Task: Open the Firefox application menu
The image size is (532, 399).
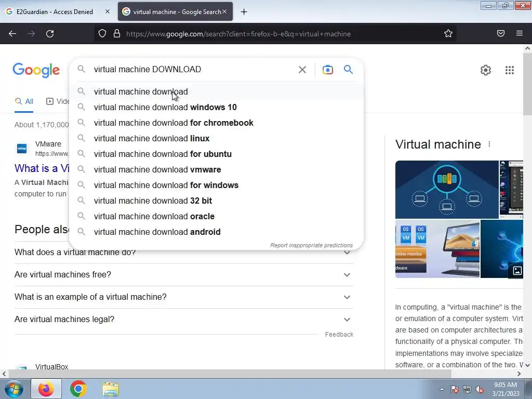Action: click(520, 33)
